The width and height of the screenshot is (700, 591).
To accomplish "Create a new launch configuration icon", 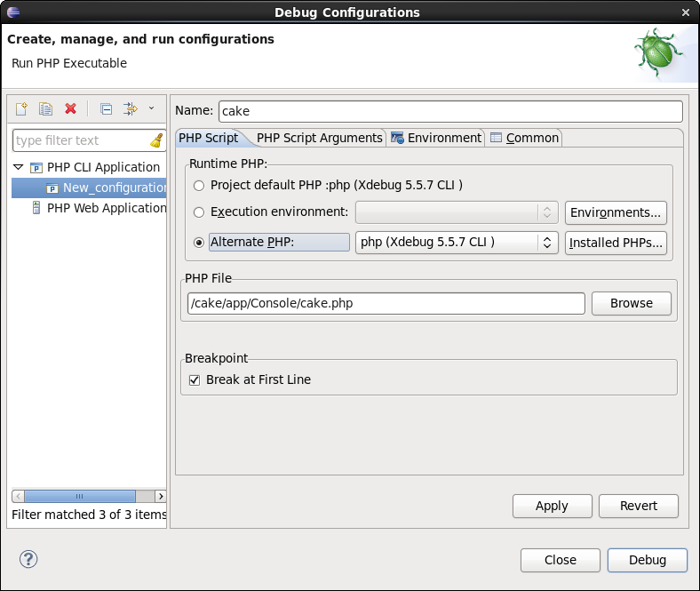I will [x=21, y=108].
